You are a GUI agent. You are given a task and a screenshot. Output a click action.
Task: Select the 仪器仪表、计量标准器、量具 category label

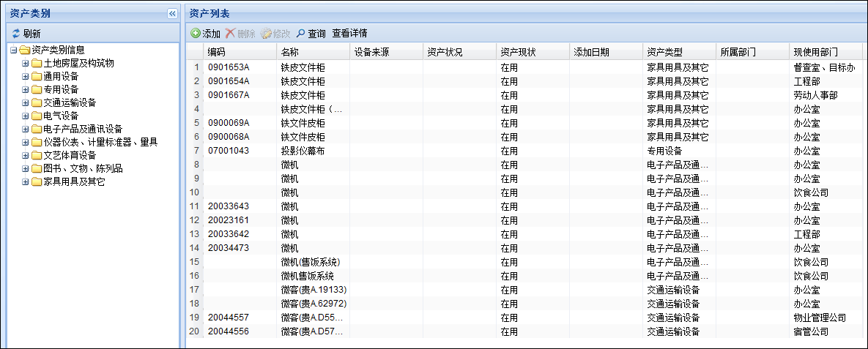(101, 142)
